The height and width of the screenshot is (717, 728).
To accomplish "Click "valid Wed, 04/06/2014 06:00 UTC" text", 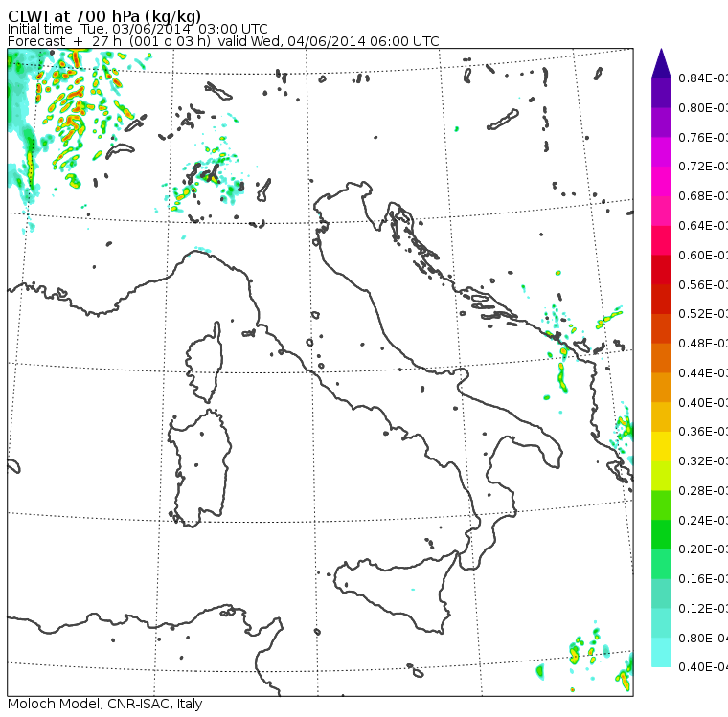I will coord(329,41).
